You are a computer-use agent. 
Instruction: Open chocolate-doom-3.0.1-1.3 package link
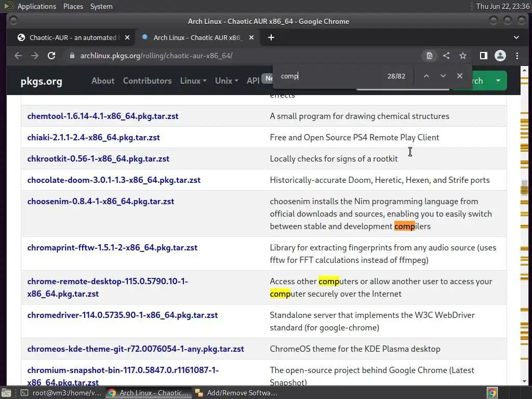point(114,180)
